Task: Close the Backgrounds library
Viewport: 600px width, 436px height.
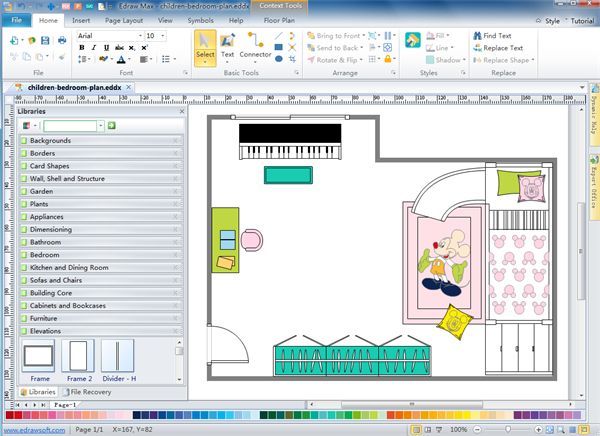Action: pos(176,140)
